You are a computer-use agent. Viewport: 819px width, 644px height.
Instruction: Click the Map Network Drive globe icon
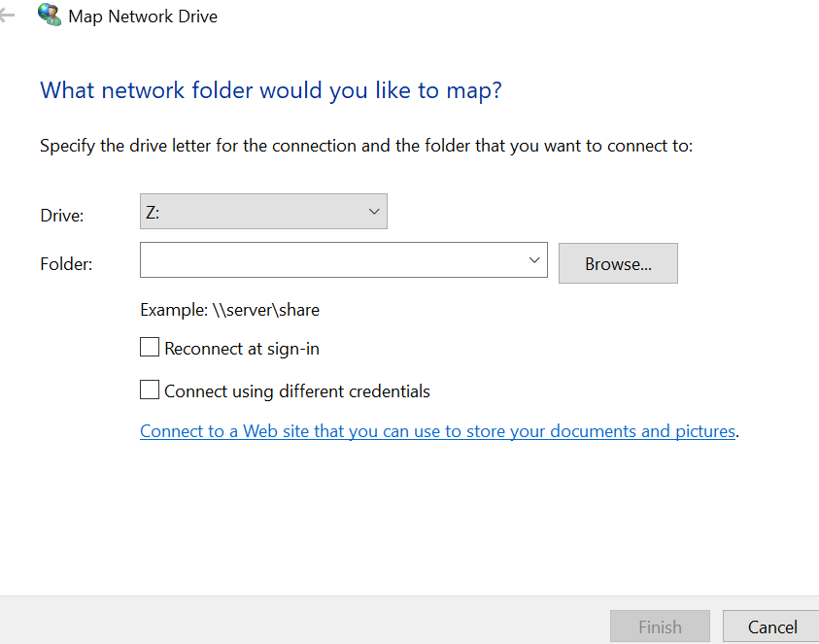pos(50,15)
